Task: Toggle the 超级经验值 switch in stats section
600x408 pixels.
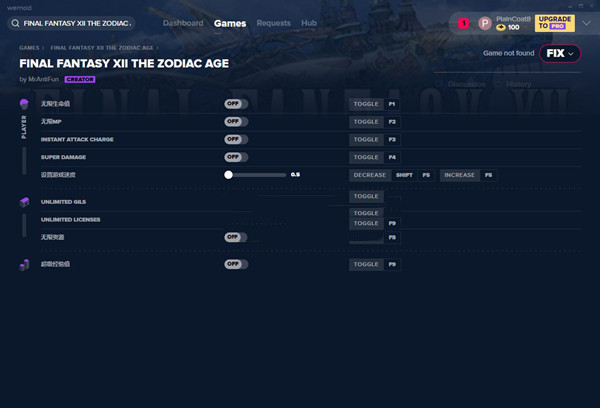Action: coord(236,264)
